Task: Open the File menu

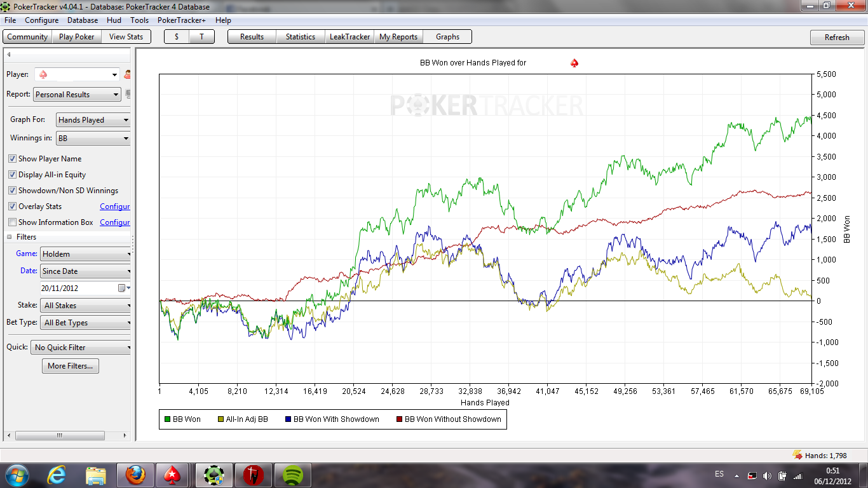Action: coord(10,20)
